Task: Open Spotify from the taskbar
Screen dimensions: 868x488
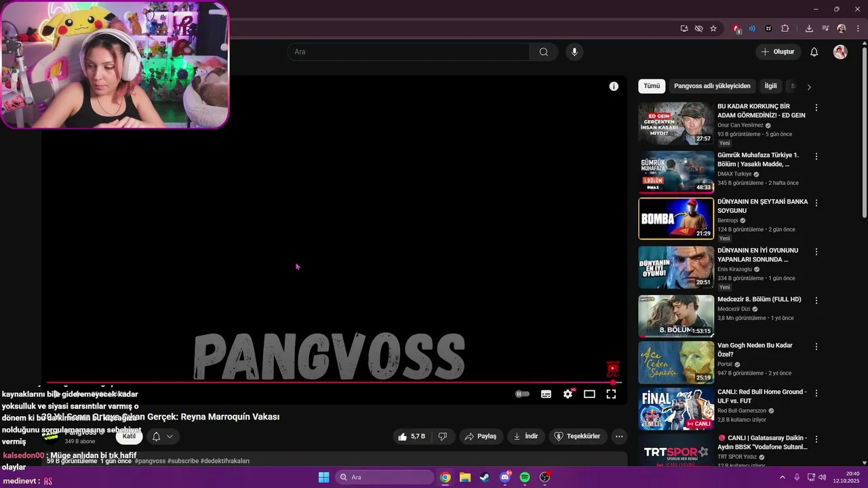Action: click(525, 477)
